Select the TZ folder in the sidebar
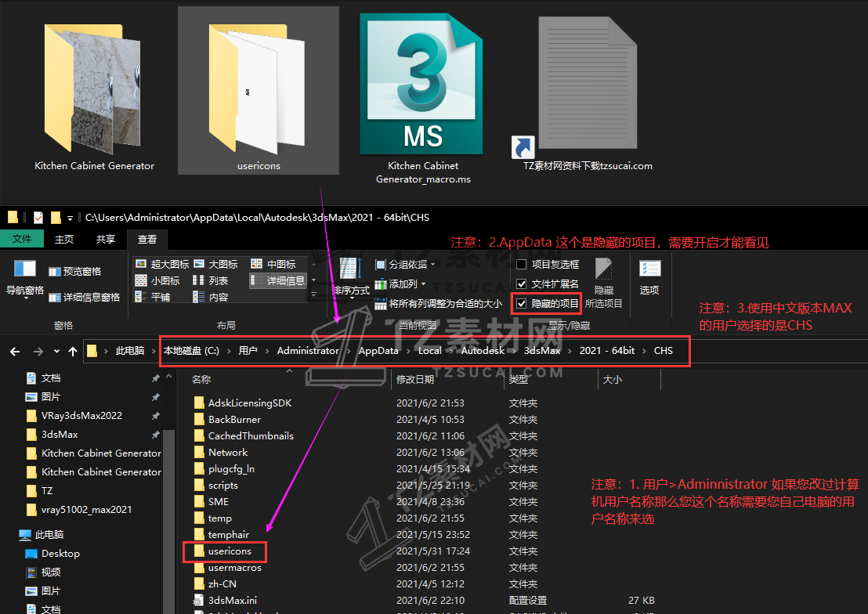 [46, 490]
